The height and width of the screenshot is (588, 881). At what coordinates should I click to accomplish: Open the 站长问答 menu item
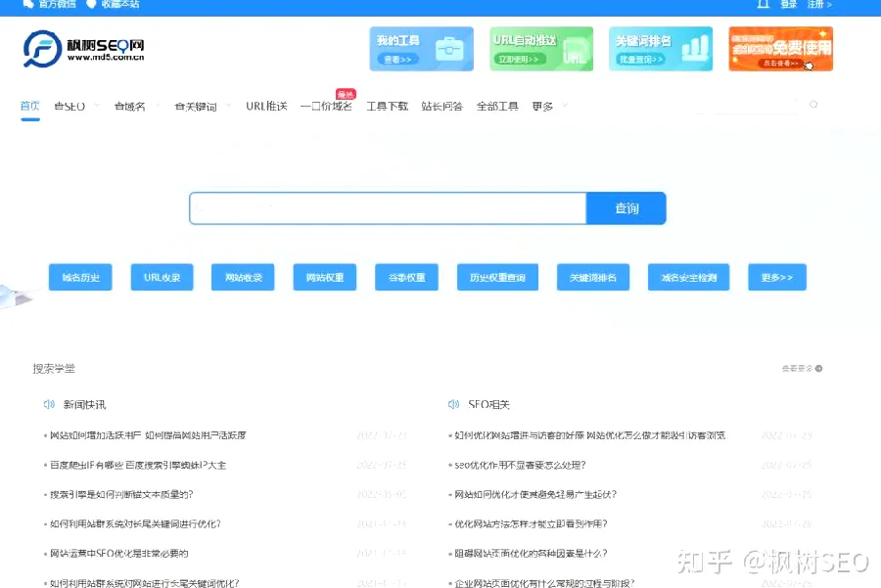pos(442,106)
